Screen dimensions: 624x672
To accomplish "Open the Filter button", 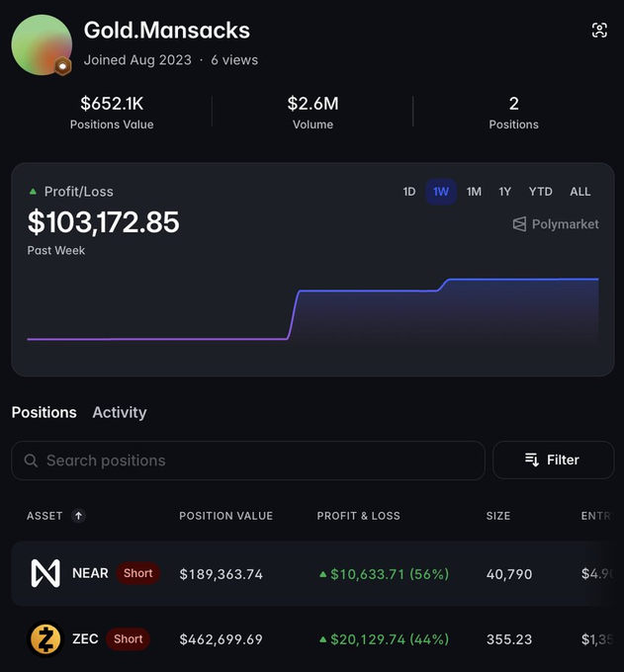I will (553, 460).
